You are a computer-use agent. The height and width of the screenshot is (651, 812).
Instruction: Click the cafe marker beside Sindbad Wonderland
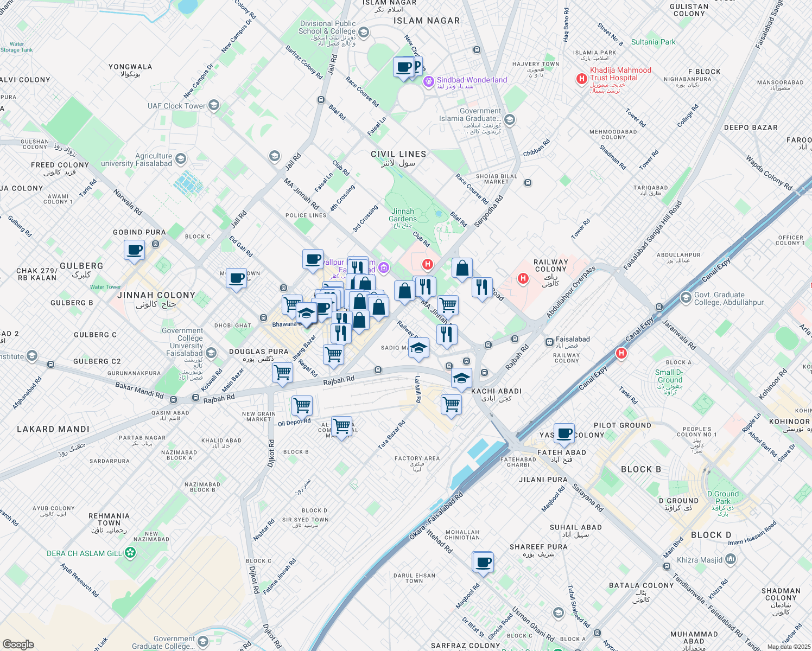click(404, 68)
